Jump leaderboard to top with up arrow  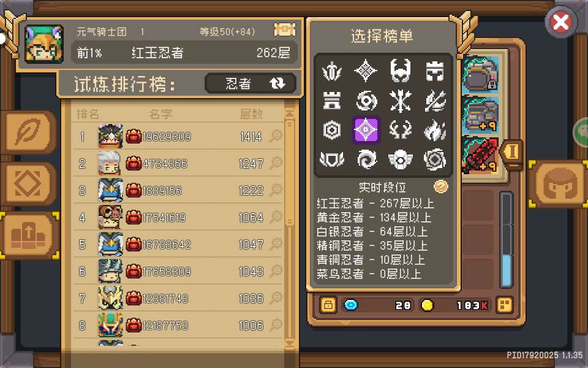coord(290,114)
